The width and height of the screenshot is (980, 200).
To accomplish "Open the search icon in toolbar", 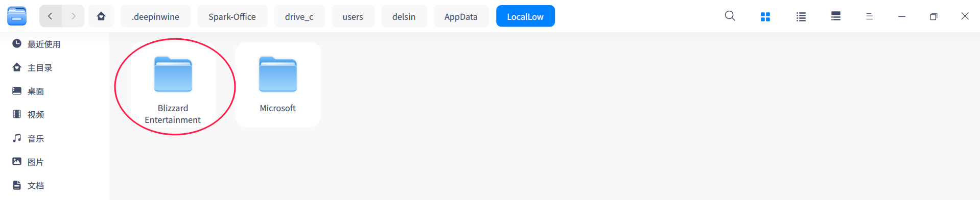I will click(730, 16).
